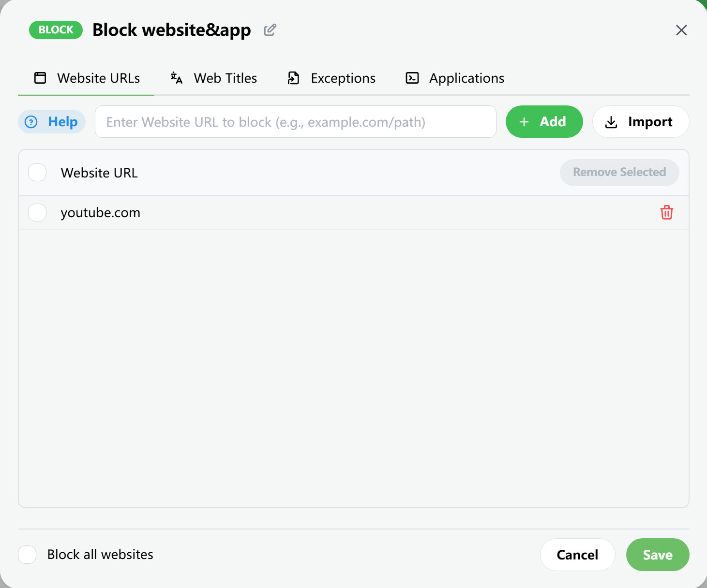Delete youtube.com with the trash icon
The image size is (707, 588).
[667, 212]
